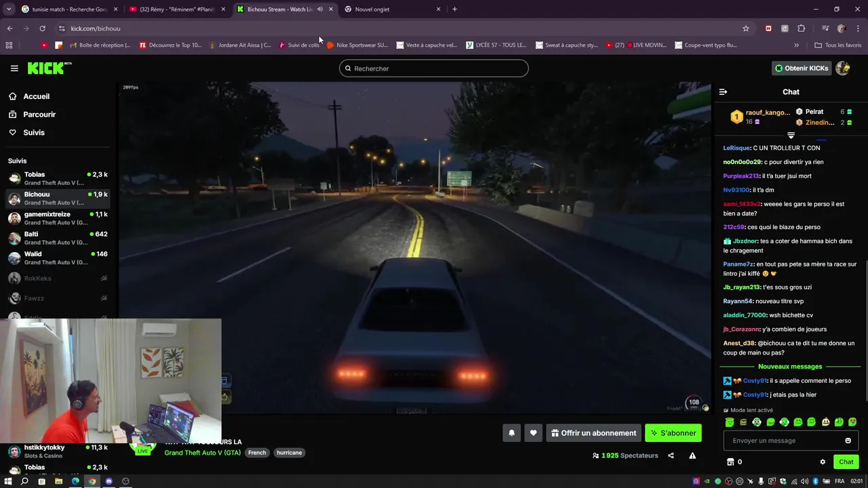Open user profile avatar menu

tap(843, 68)
